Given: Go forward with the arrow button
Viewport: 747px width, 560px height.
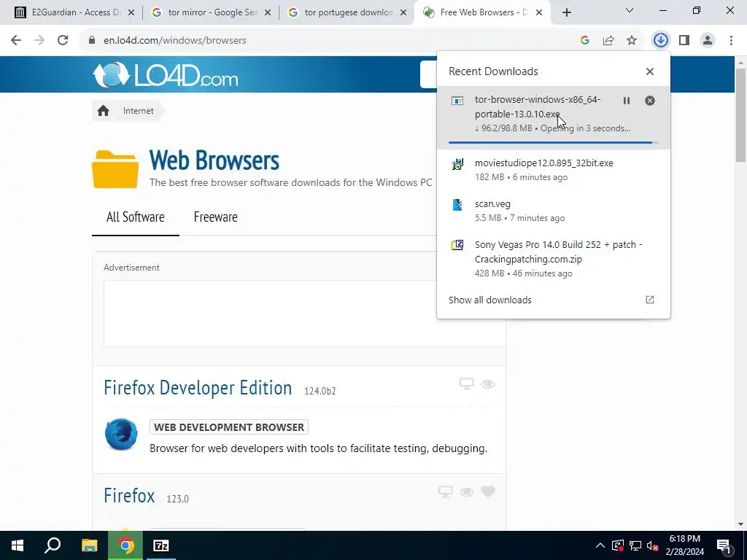Looking at the screenshot, I should point(39,40).
